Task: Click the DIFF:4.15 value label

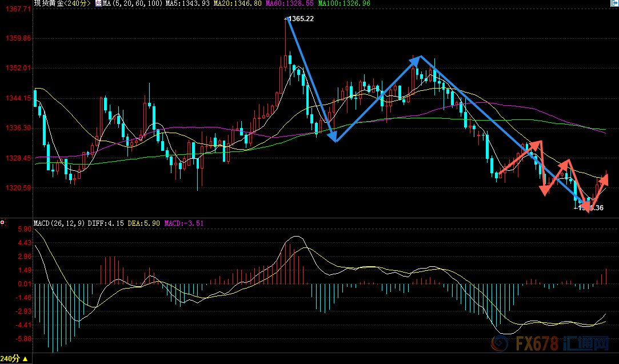Action: 105,223
